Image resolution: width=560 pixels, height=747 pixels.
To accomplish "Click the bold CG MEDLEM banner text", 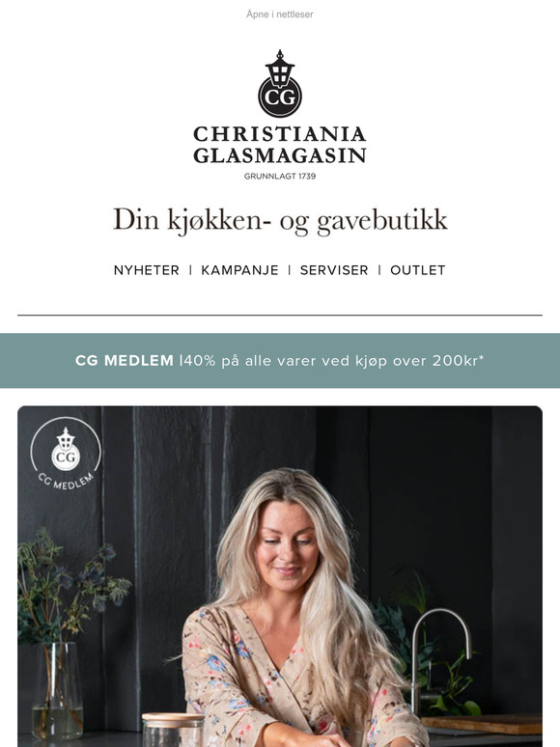I will point(125,361).
